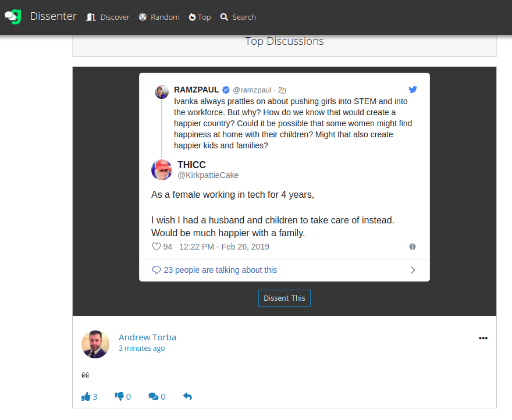The height and width of the screenshot is (420, 512).
Task: Open Andrew Torba's avatar
Action: pos(95,344)
